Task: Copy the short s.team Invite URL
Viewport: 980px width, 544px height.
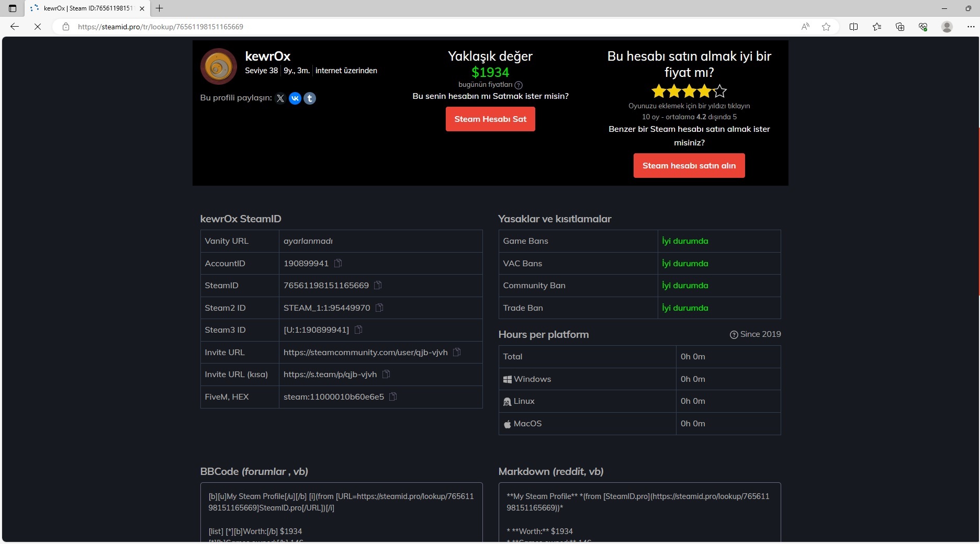Action: click(386, 374)
